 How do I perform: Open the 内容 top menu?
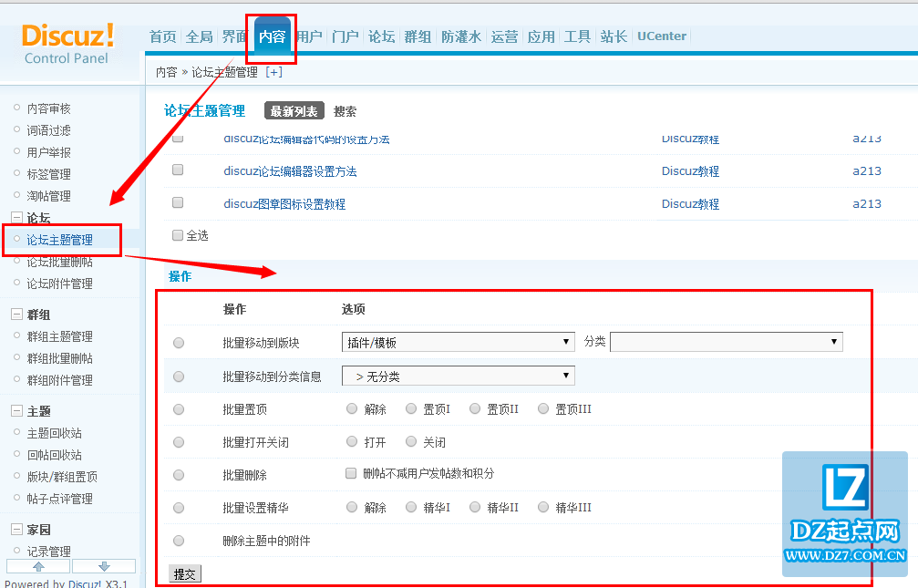[273, 36]
